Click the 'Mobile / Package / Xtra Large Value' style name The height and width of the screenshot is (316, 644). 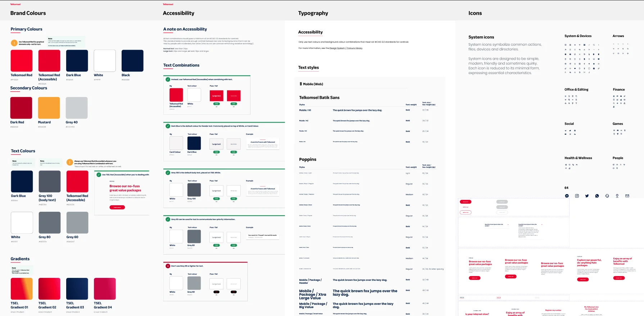point(313,294)
